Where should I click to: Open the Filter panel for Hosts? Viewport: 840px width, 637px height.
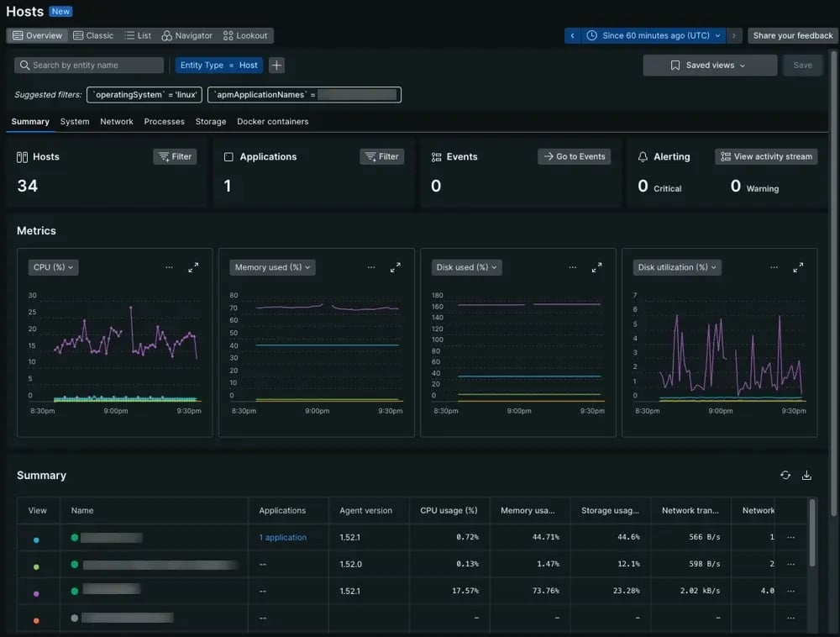175,156
